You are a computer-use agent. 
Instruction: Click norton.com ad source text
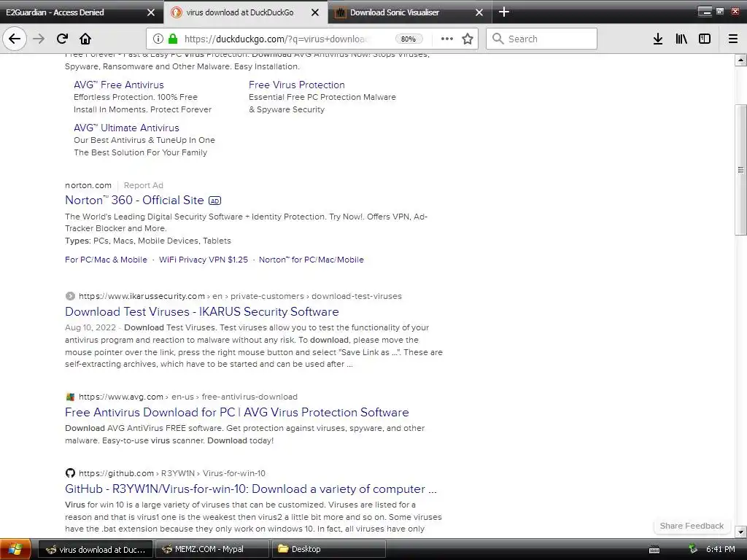[88, 185]
